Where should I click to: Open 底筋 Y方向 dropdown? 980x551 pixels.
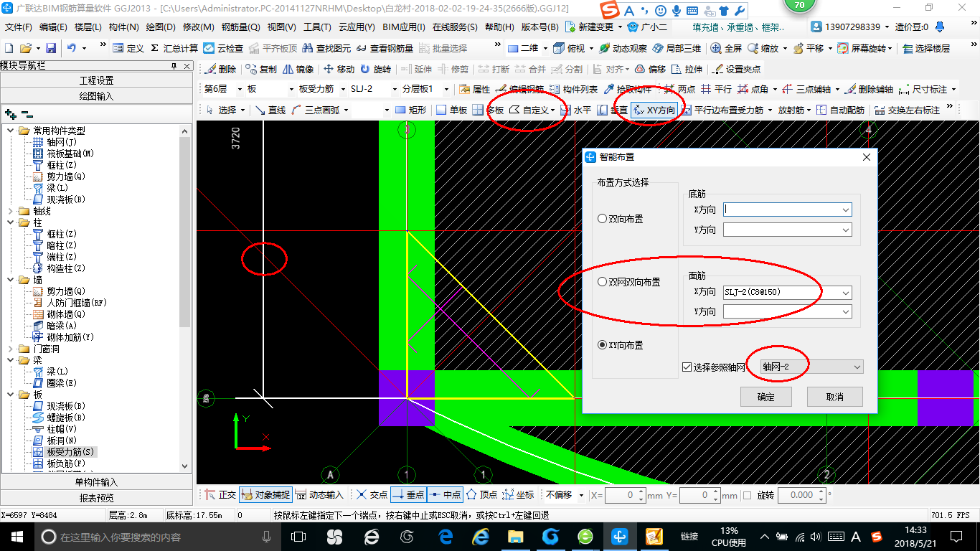846,230
